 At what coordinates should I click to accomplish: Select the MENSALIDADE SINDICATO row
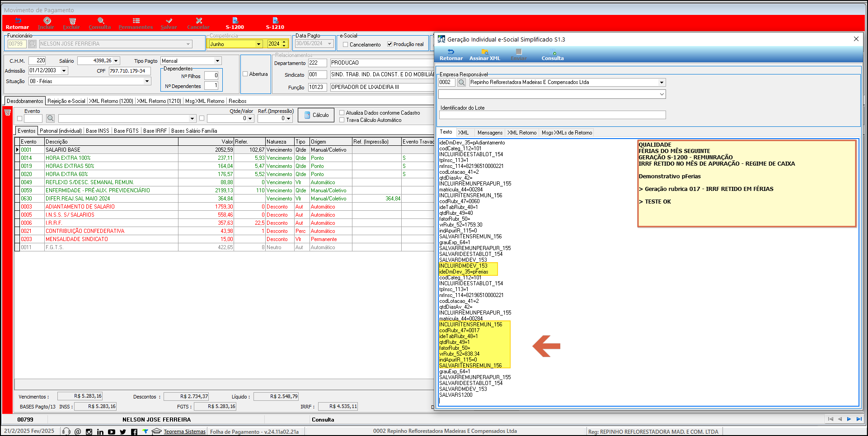[224, 239]
